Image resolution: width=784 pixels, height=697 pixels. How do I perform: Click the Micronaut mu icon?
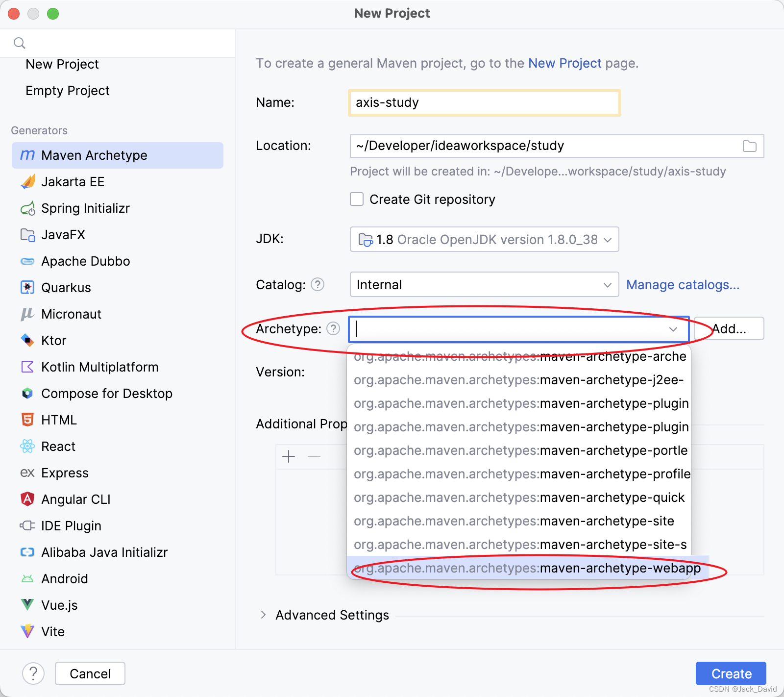[x=27, y=314]
